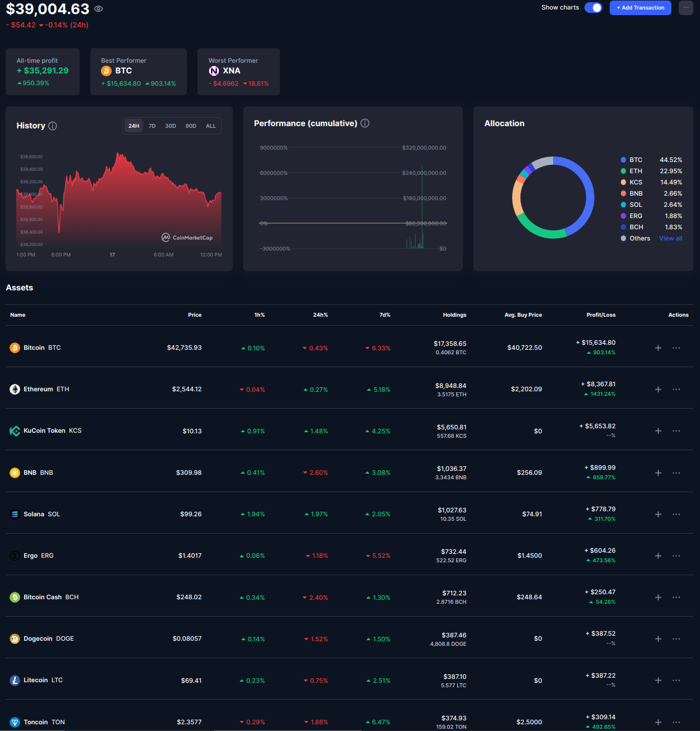
Task: Toggle the Show charts switch
Action: pos(593,8)
